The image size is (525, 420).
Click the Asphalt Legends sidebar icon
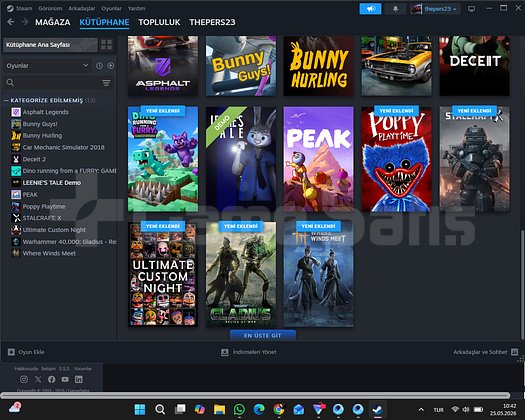point(16,112)
